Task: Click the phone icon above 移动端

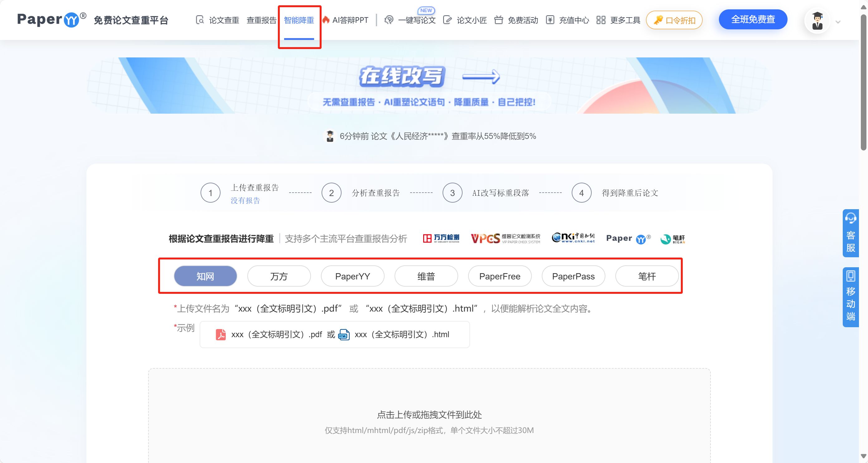Action: point(851,276)
